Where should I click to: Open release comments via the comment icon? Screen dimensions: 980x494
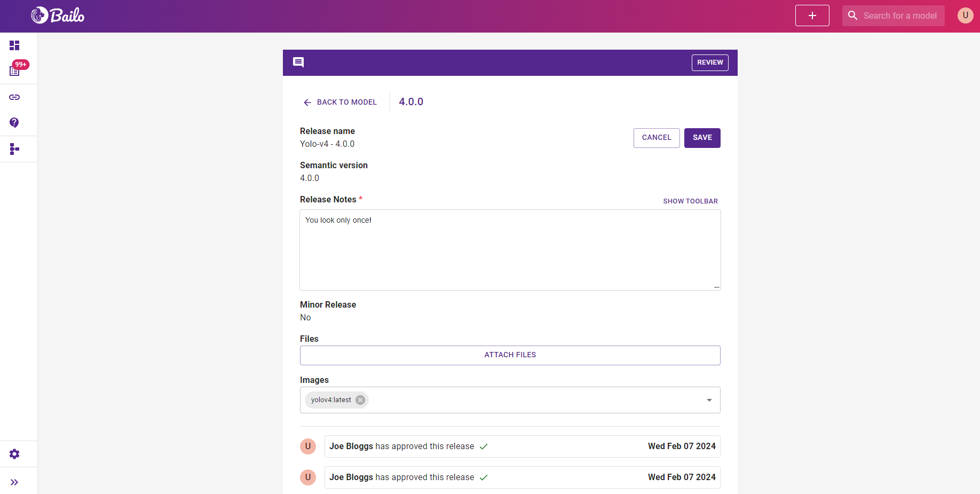point(298,62)
